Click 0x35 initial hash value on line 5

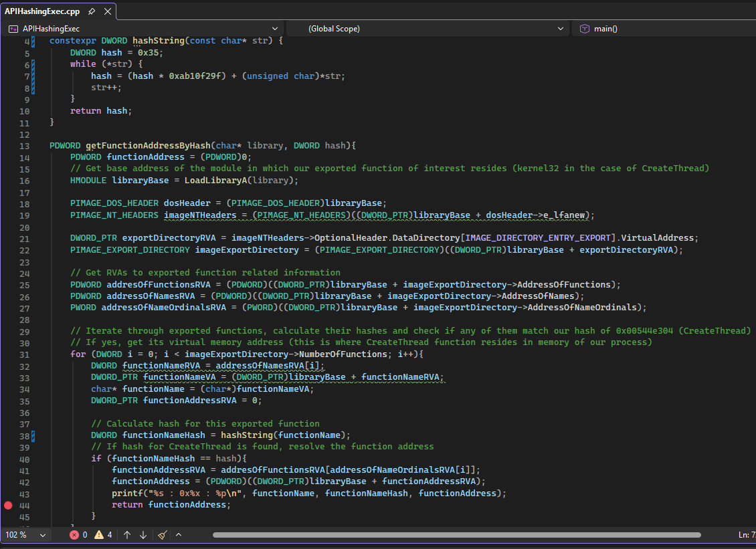coord(148,53)
